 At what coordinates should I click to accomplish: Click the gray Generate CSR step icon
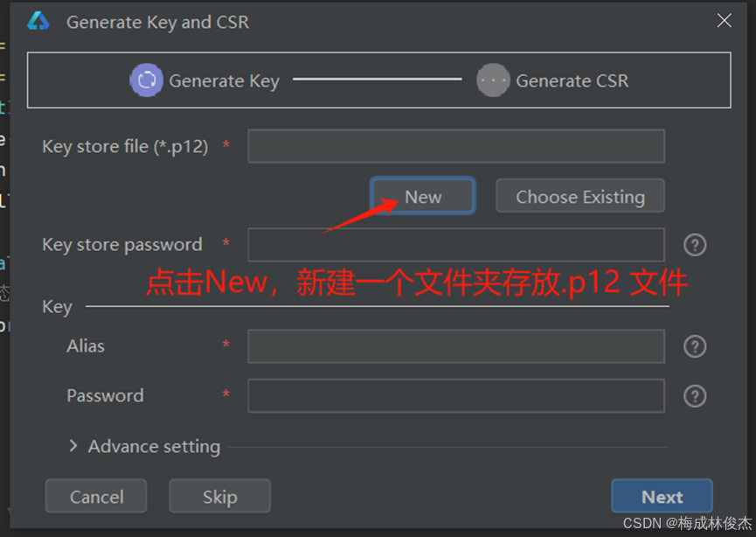point(493,80)
